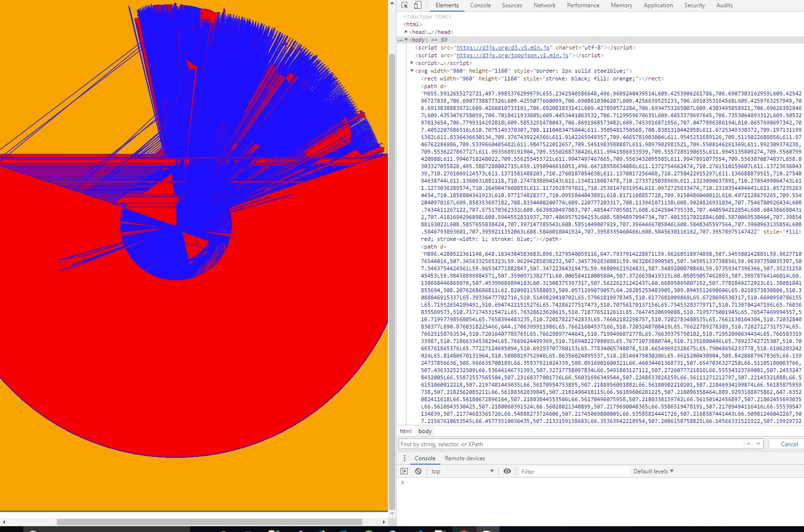Select the first path element starting M655

(611, 163)
